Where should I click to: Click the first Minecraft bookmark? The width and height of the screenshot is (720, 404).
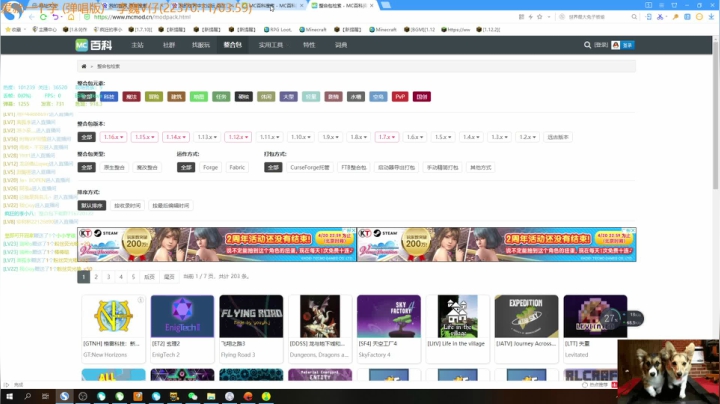[x=313, y=29]
